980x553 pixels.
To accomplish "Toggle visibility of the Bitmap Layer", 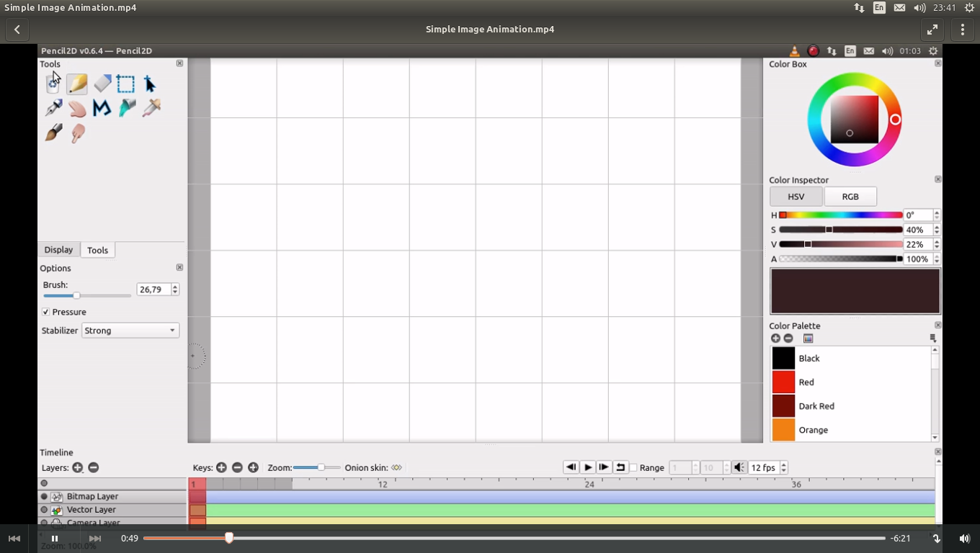I will click(x=44, y=496).
